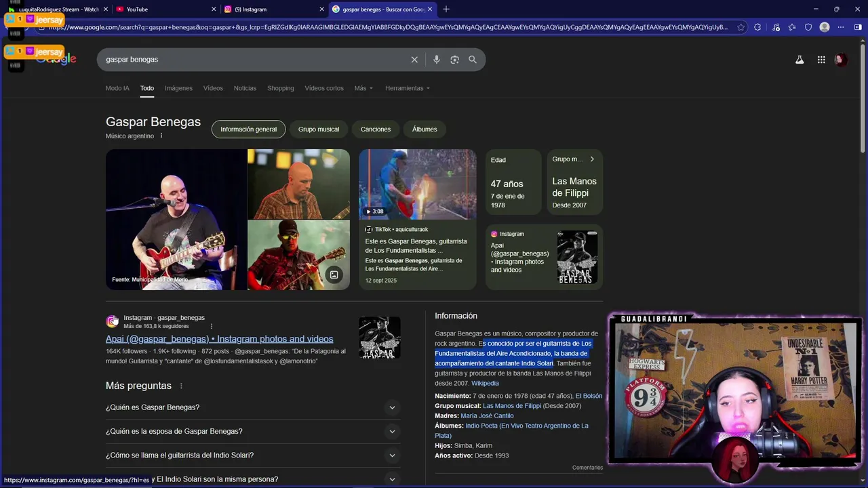Expand the El Indio Solari misma persona question
Viewport: 868px width, 488px height.
pos(252,479)
